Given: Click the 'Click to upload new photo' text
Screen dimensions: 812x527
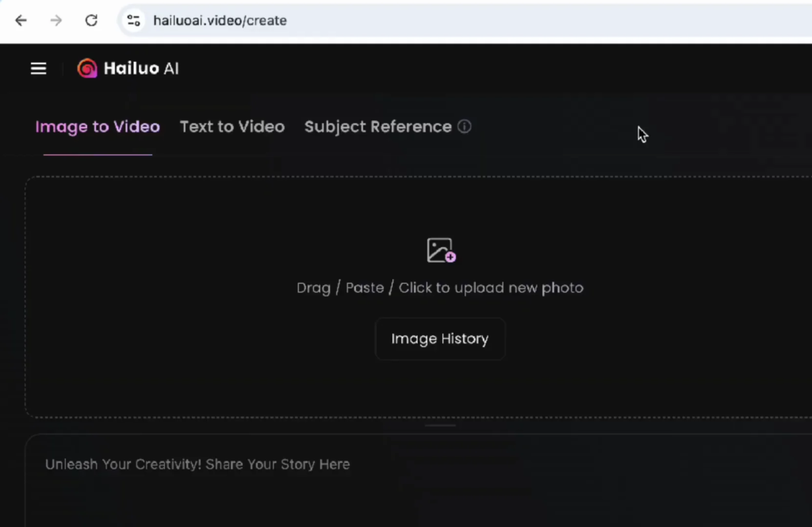Looking at the screenshot, I should (491, 288).
